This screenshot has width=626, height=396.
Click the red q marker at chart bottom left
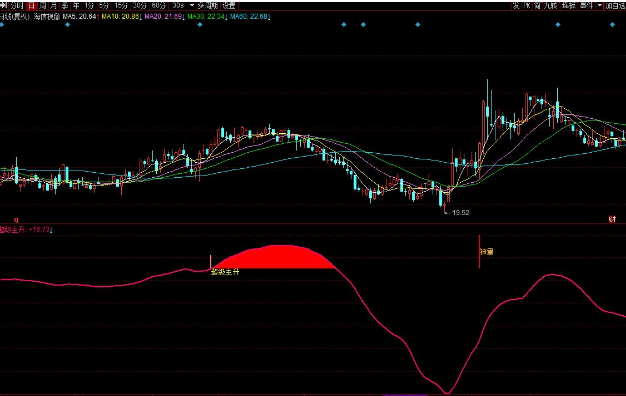click(x=16, y=220)
